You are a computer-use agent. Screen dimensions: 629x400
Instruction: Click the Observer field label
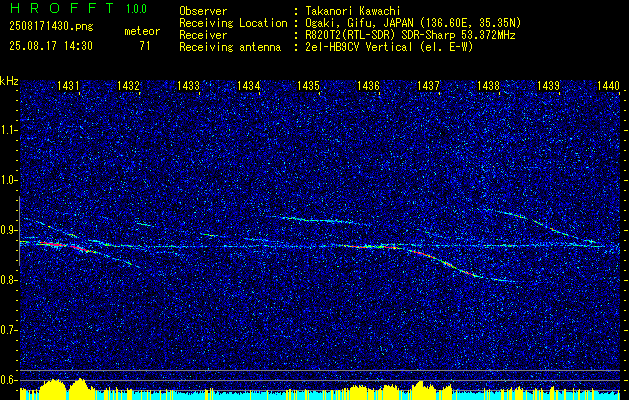(x=203, y=11)
